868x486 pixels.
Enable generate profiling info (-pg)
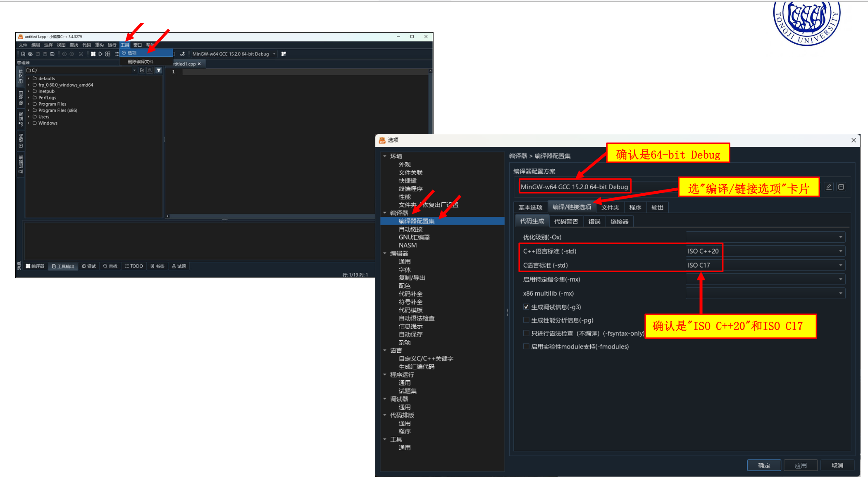[x=526, y=320]
